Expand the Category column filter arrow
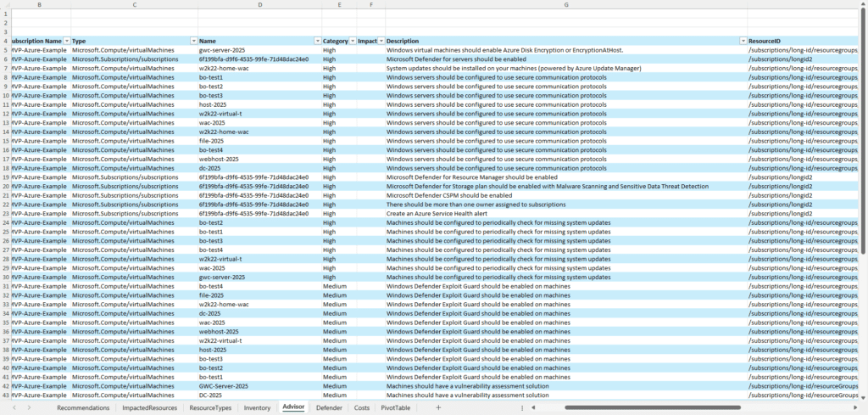The height and width of the screenshot is (415, 868). pyautogui.click(x=352, y=41)
